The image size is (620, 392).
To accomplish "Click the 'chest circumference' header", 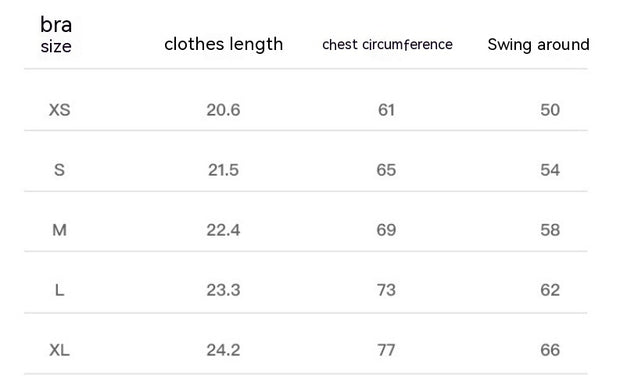I will (x=387, y=44).
